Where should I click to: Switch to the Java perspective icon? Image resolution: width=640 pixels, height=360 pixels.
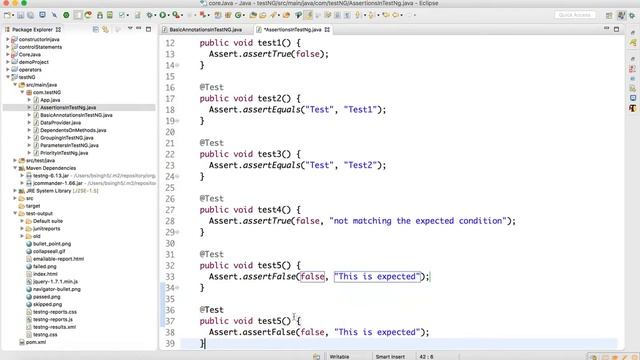click(x=621, y=15)
